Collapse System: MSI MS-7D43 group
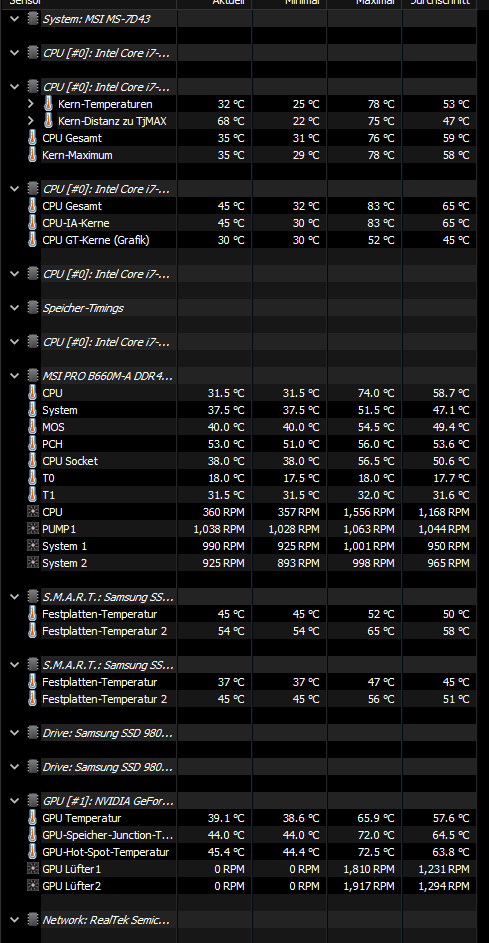Screen dimensions: 489x943 tap(14, 19)
